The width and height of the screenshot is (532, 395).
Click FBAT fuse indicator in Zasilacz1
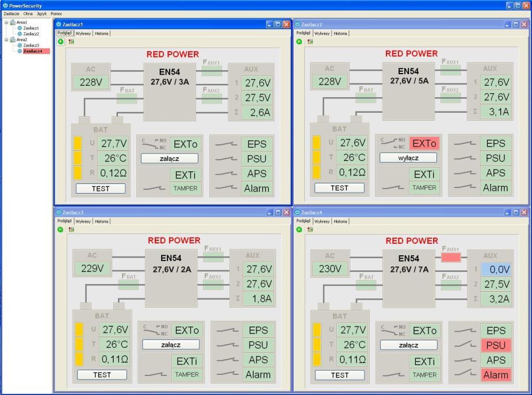click(x=127, y=98)
